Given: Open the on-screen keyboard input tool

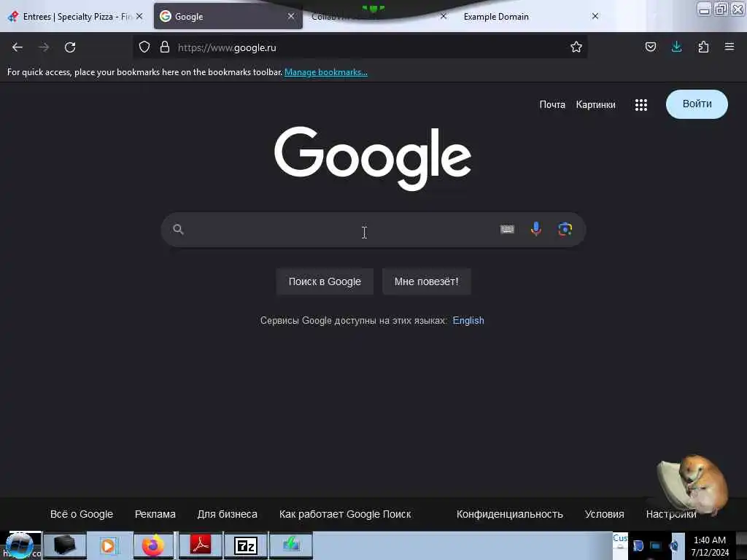Looking at the screenshot, I should 507,230.
